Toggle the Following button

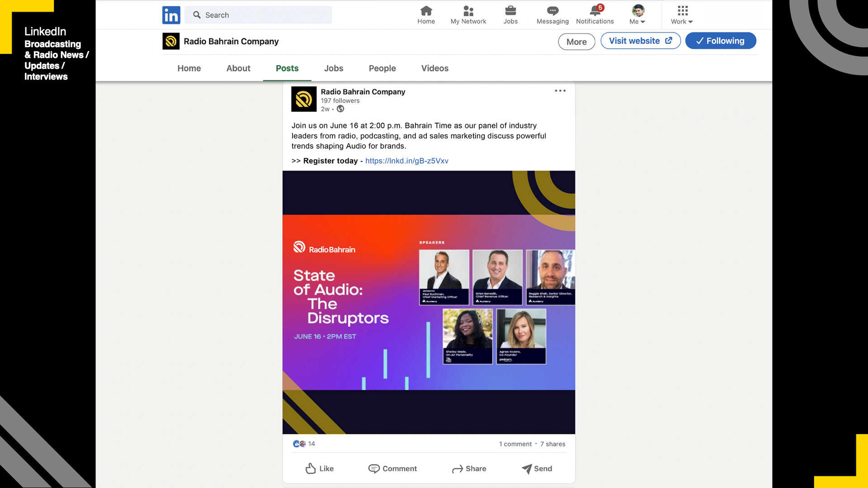tap(720, 41)
